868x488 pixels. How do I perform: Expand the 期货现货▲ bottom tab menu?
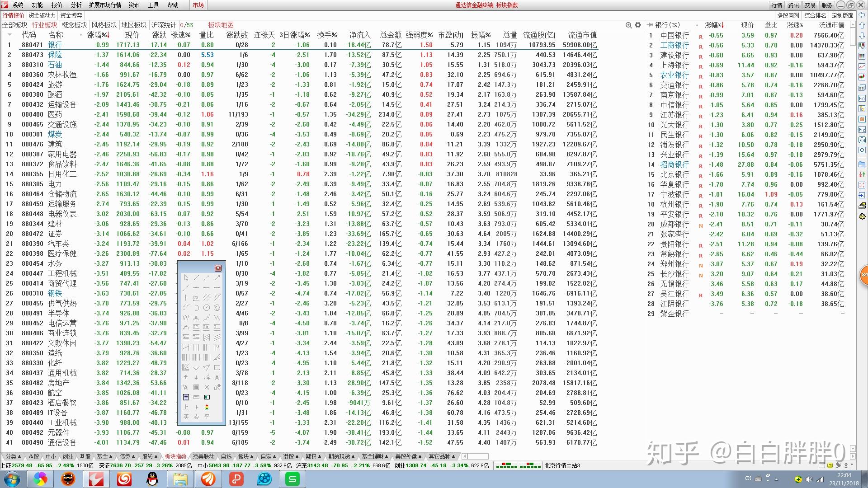(342, 456)
